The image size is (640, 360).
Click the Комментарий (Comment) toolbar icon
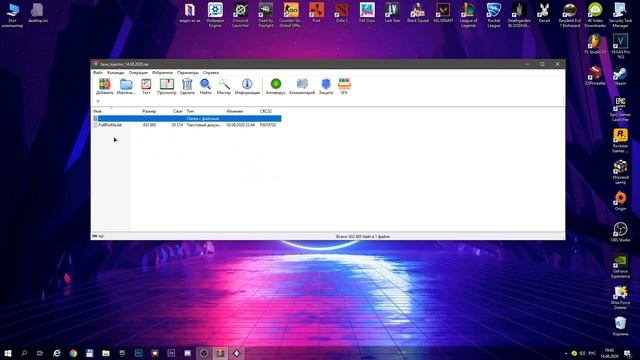coord(302,87)
